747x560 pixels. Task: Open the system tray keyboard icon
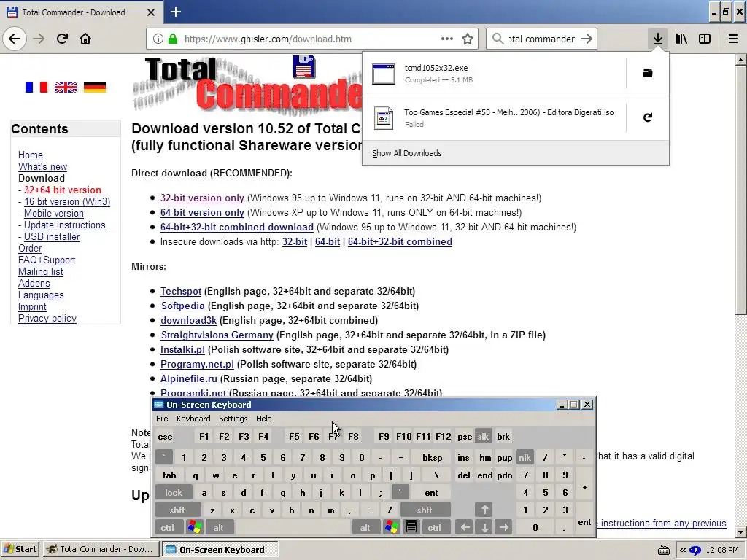pyautogui.click(x=663, y=550)
